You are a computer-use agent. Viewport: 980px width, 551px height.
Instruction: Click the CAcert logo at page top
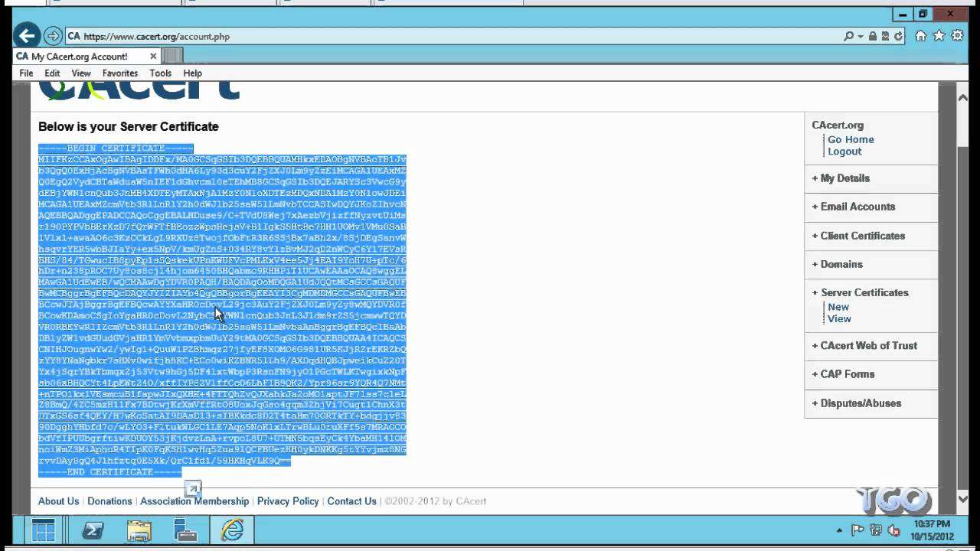tap(139, 92)
